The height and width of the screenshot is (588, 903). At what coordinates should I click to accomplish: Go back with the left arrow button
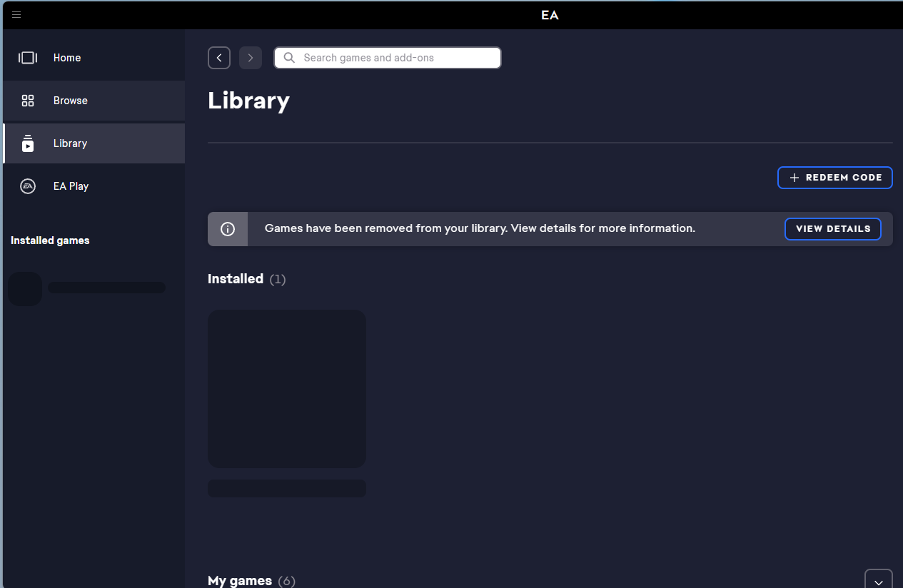(219, 58)
